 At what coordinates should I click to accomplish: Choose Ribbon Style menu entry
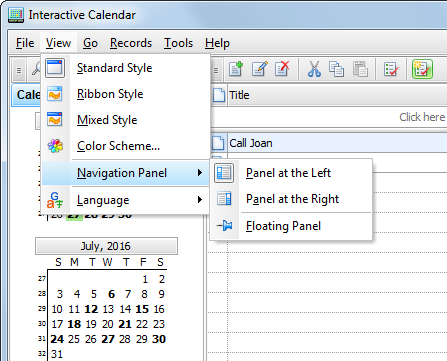click(126, 94)
